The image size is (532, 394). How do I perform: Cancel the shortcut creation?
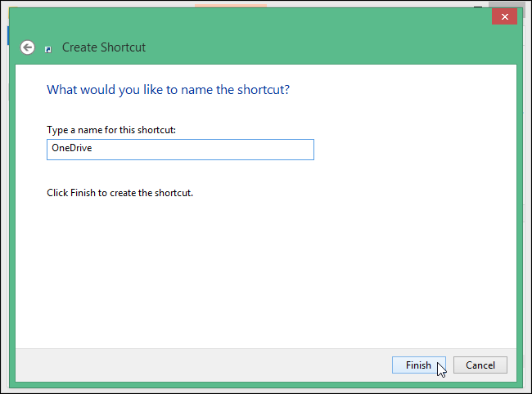[480, 365]
